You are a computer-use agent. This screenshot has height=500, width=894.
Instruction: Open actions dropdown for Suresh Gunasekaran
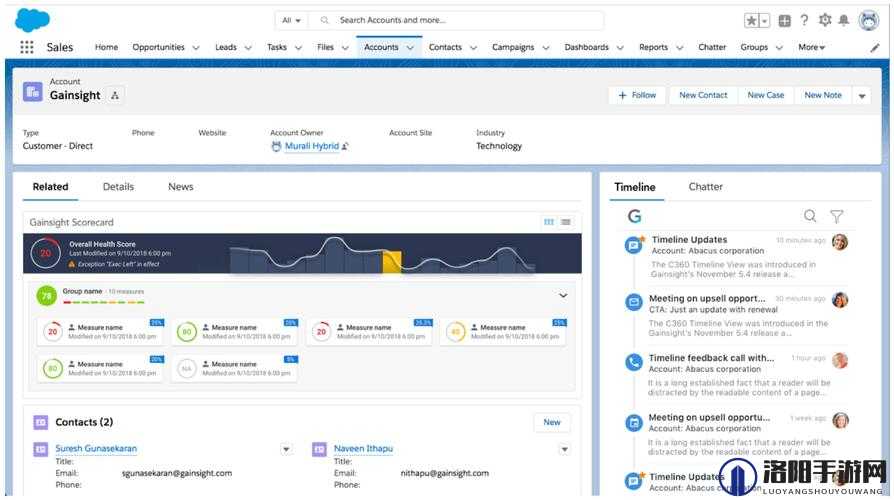pyautogui.click(x=286, y=449)
